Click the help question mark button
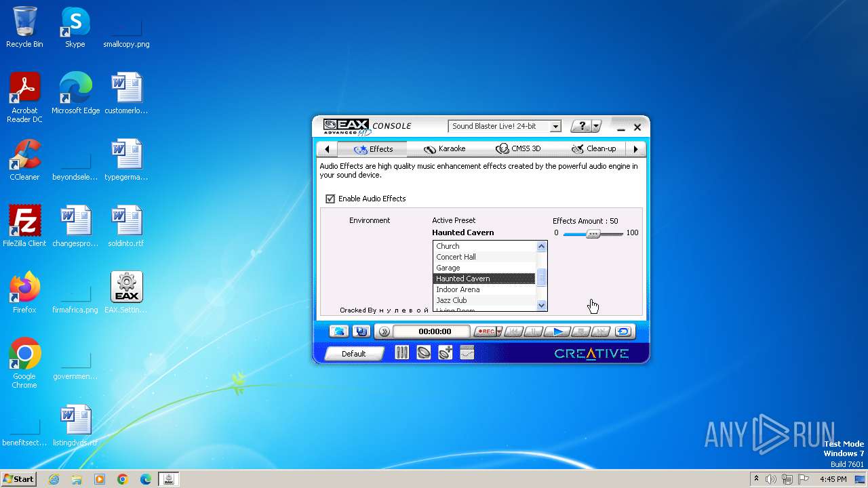 (581, 126)
